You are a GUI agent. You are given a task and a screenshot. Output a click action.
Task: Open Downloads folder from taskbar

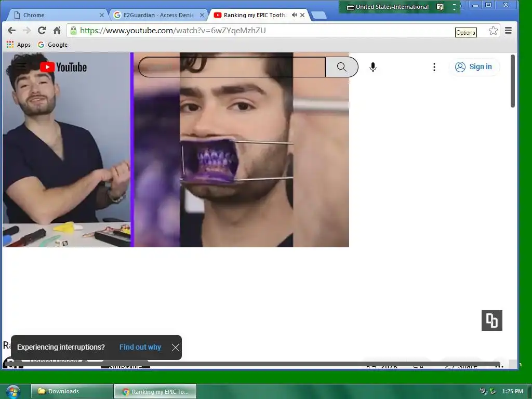[72, 391]
